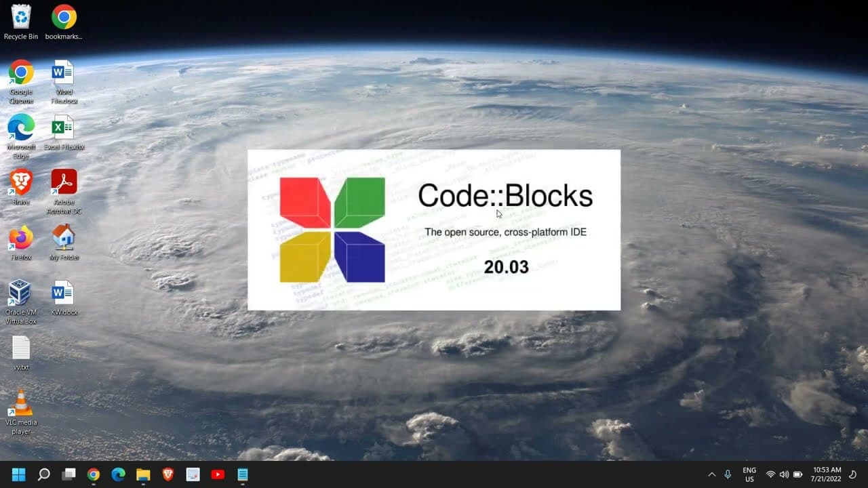Screen dimensions: 868x488
Task: Open taskbar Search
Action: [43, 474]
